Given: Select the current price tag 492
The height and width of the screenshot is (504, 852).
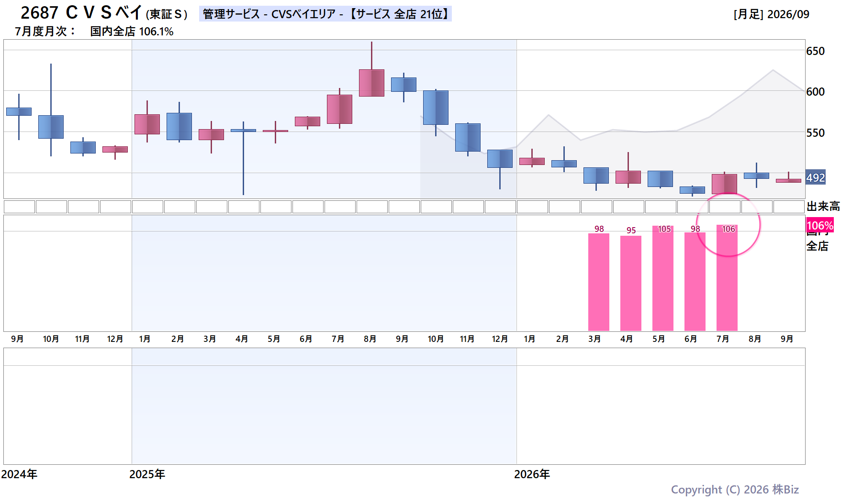Looking at the screenshot, I should pyautogui.click(x=816, y=178).
